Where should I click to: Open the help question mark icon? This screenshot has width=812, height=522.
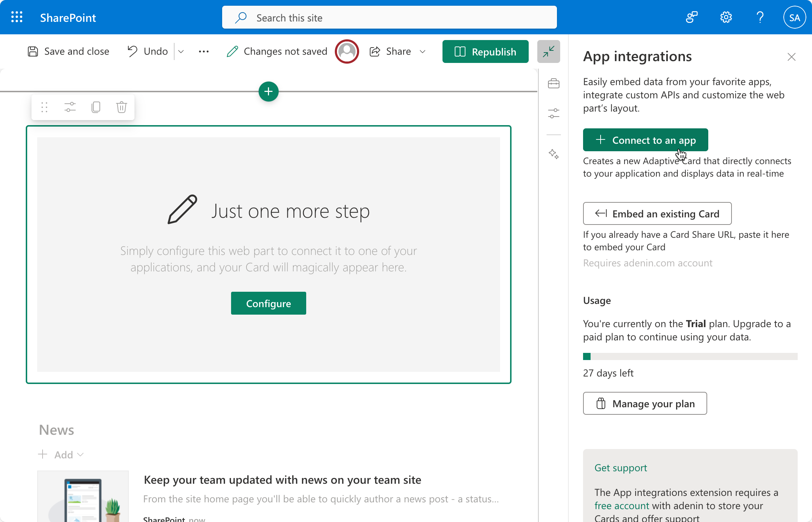pos(760,17)
